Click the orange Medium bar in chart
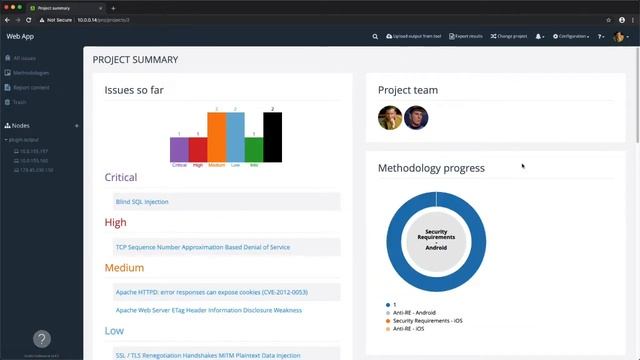The width and height of the screenshot is (640, 360). [217, 137]
